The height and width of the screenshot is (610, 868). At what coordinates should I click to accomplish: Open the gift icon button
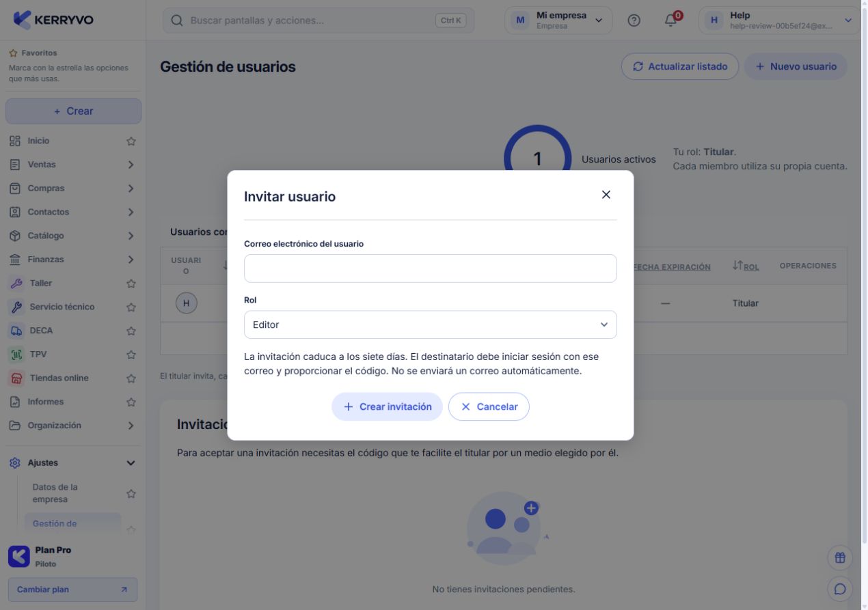[840, 557]
